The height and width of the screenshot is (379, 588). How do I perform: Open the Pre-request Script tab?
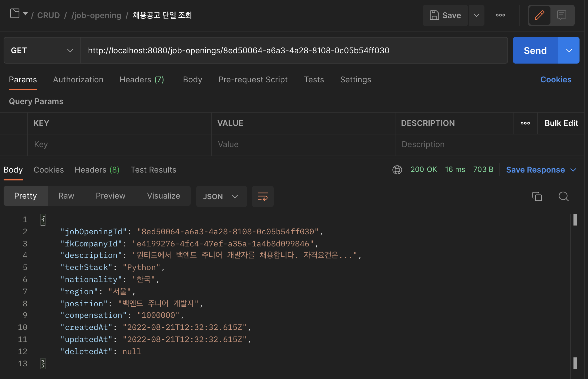(253, 80)
